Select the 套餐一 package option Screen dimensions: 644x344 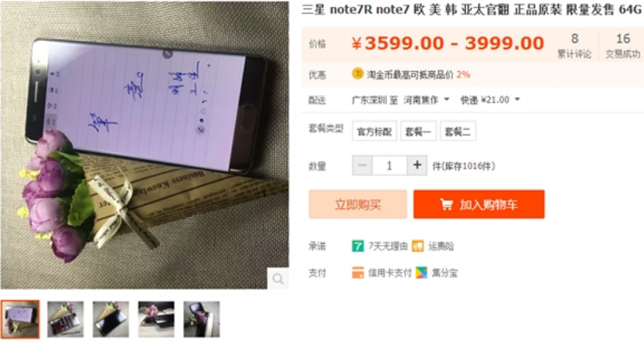(x=418, y=131)
